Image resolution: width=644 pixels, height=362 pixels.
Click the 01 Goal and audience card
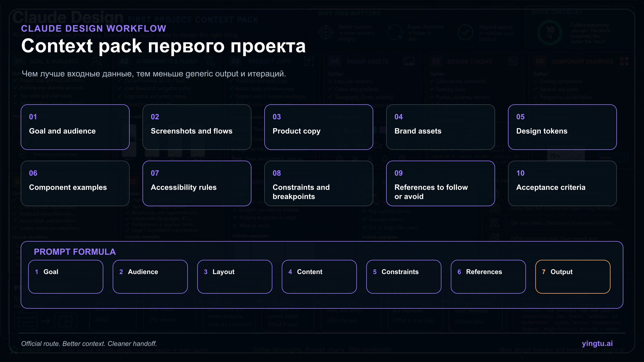point(75,127)
